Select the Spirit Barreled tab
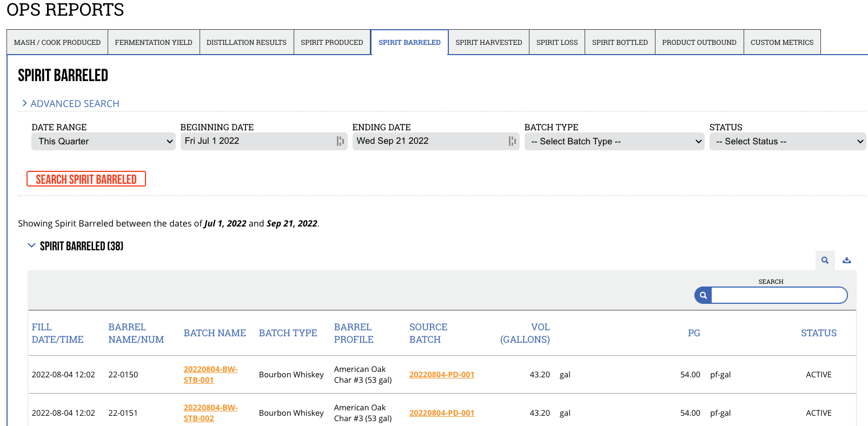Image resolution: width=868 pixels, height=426 pixels. (409, 42)
